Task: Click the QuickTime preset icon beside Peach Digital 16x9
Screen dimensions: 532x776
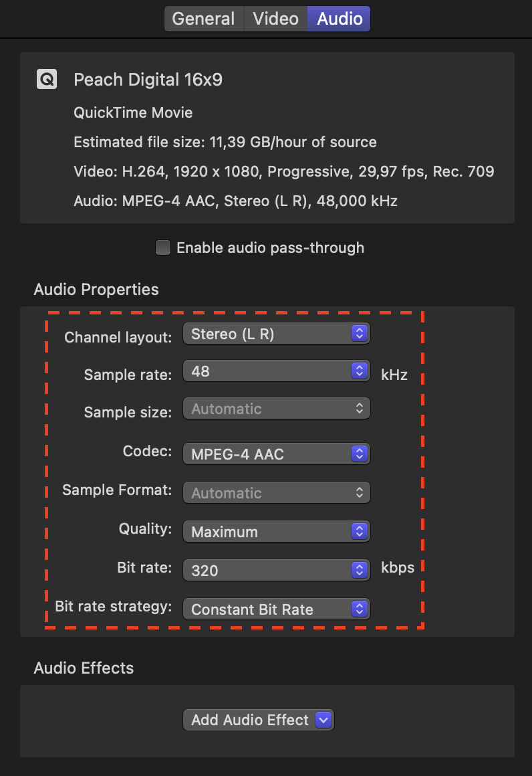Action: tap(47, 79)
